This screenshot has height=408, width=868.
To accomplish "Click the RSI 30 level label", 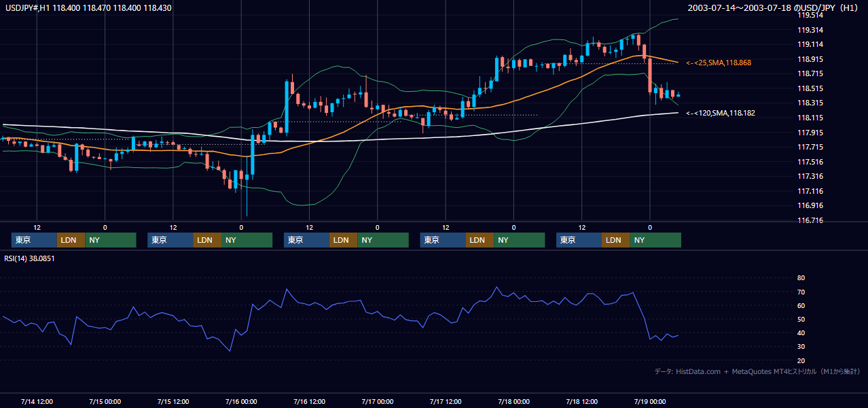I will coord(801,347).
